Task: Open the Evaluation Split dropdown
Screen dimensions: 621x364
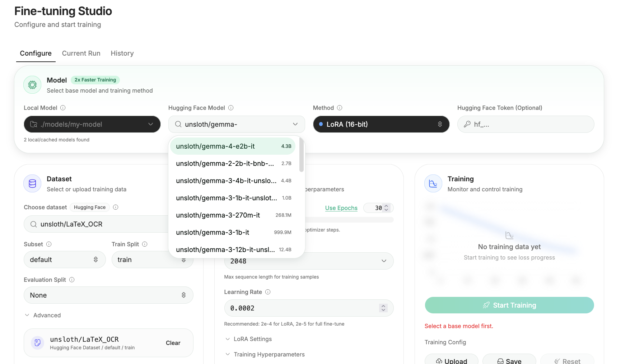Action: pos(108,295)
